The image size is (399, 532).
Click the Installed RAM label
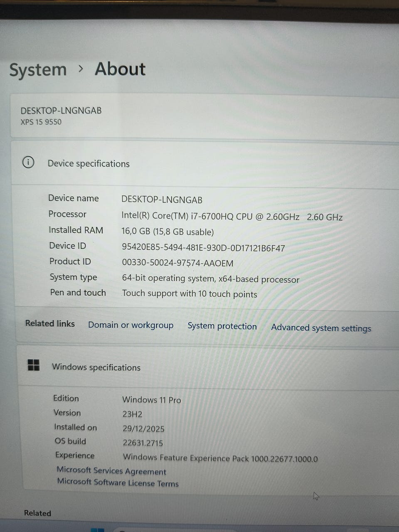click(x=76, y=230)
